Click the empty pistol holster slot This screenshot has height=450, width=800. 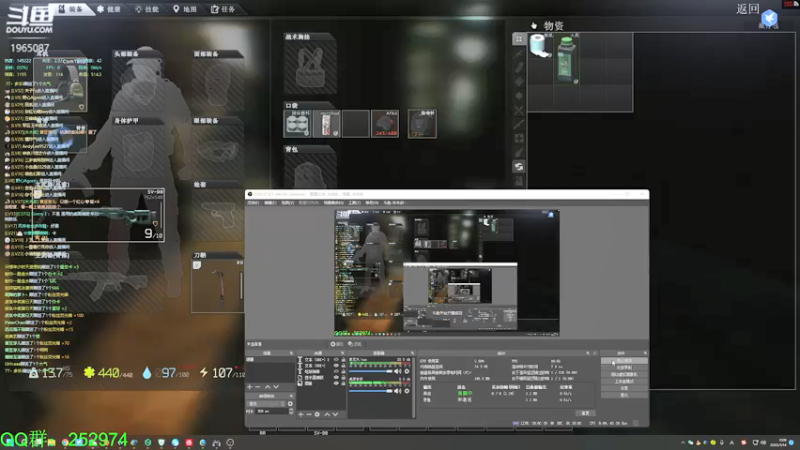218,214
